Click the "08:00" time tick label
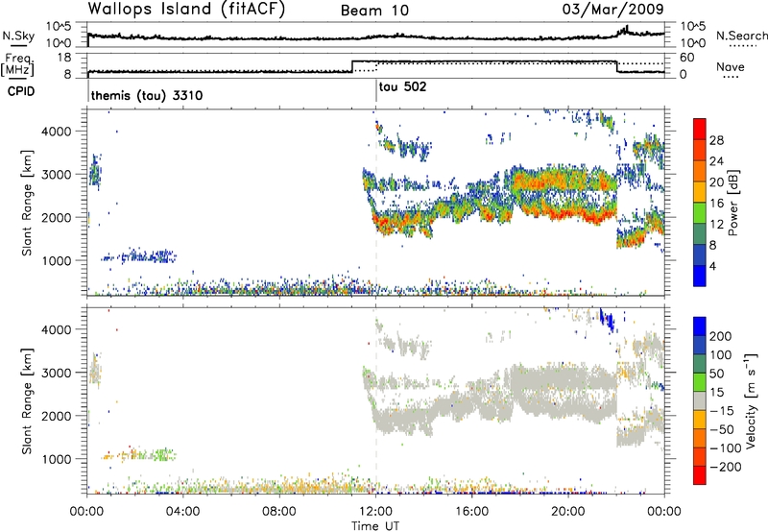Screen dimensions: 768x532 coord(279,512)
